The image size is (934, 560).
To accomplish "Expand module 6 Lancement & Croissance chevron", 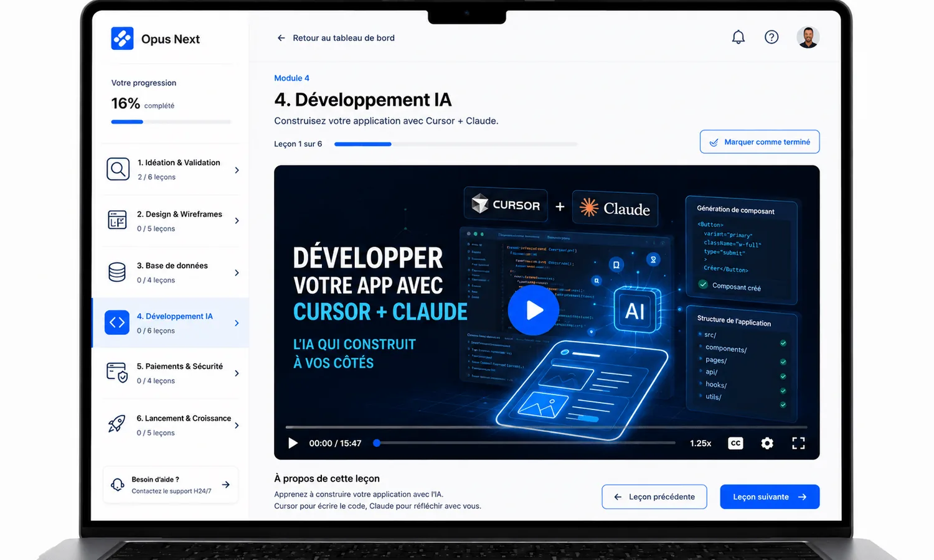I will (237, 426).
